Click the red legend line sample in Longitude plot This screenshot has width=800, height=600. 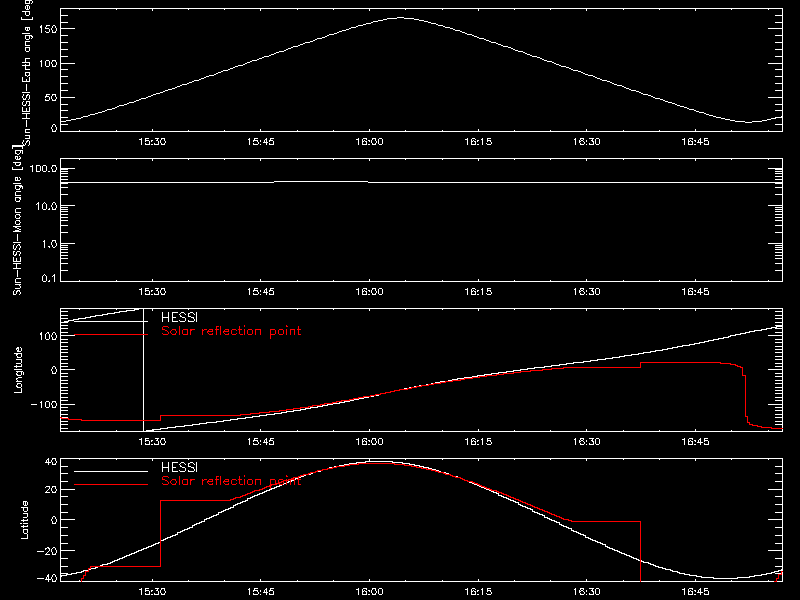pyautogui.click(x=111, y=335)
